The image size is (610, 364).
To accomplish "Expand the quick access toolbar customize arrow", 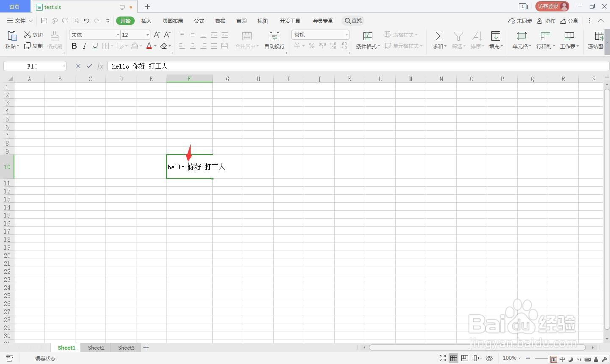I will [x=108, y=20].
